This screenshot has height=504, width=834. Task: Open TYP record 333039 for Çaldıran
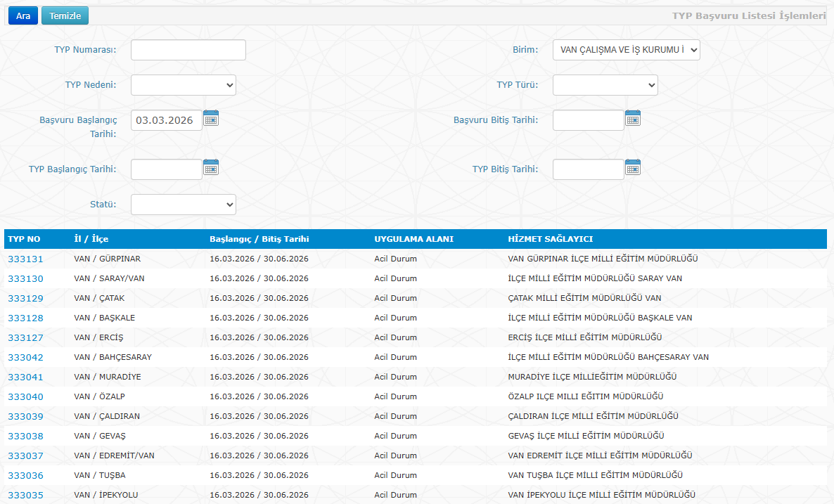coord(25,417)
